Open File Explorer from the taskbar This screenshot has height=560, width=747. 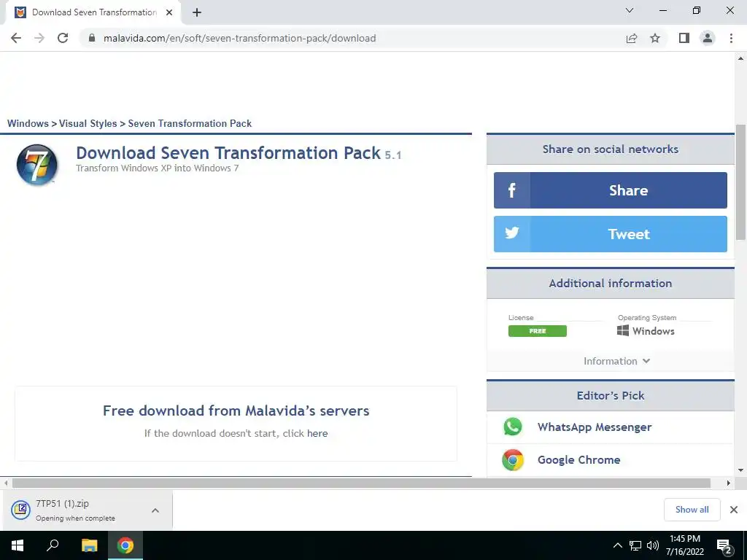(x=89, y=545)
